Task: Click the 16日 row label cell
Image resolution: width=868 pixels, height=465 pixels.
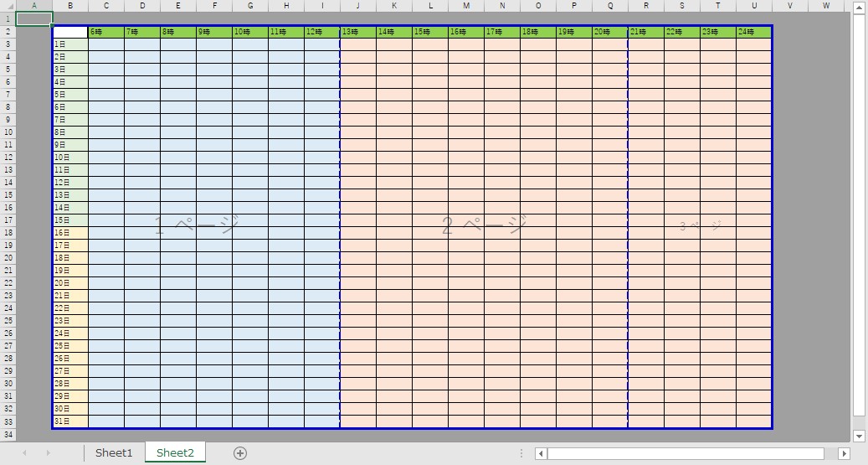Action: pyautogui.click(x=70, y=233)
